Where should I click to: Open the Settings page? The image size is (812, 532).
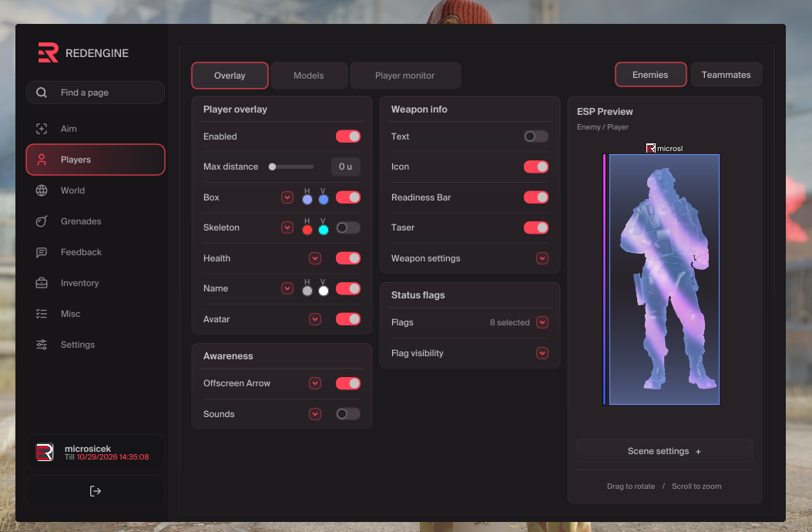coord(96,345)
